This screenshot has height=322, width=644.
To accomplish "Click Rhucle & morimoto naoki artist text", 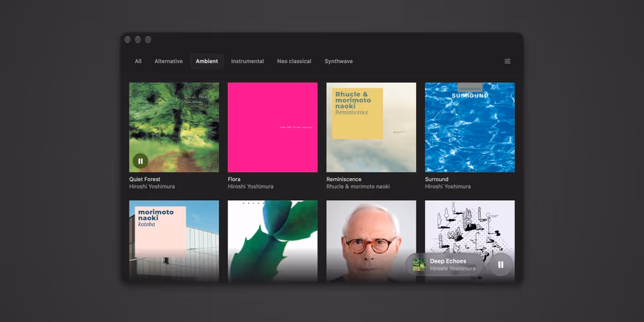I will (358, 186).
